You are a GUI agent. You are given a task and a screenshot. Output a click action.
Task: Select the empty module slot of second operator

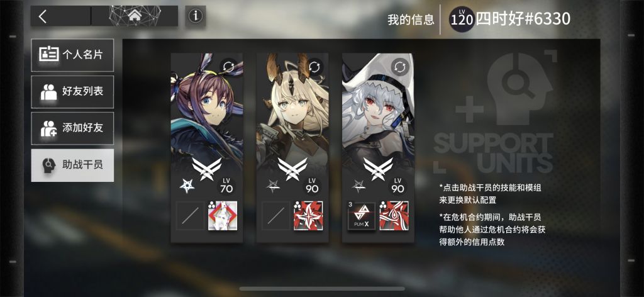pyautogui.click(x=276, y=216)
